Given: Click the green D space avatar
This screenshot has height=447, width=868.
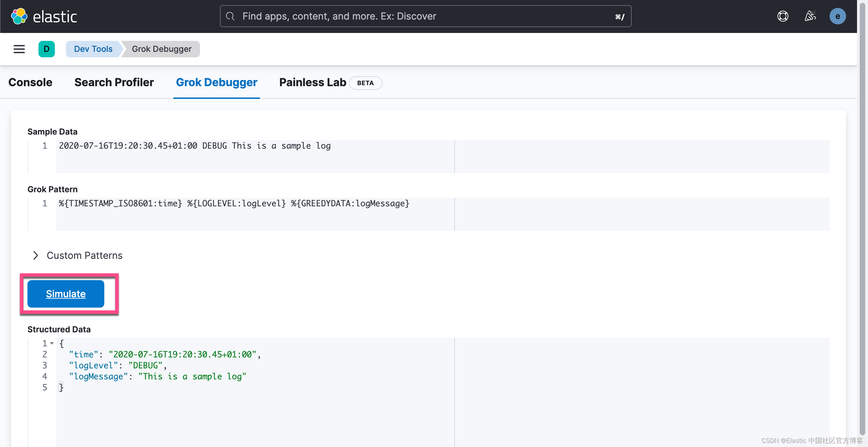Looking at the screenshot, I should coord(47,49).
